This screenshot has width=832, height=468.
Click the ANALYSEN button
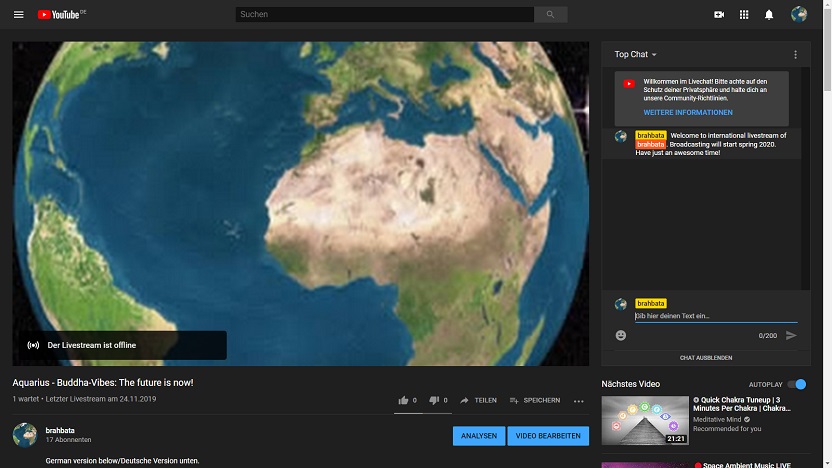[x=478, y=436]
